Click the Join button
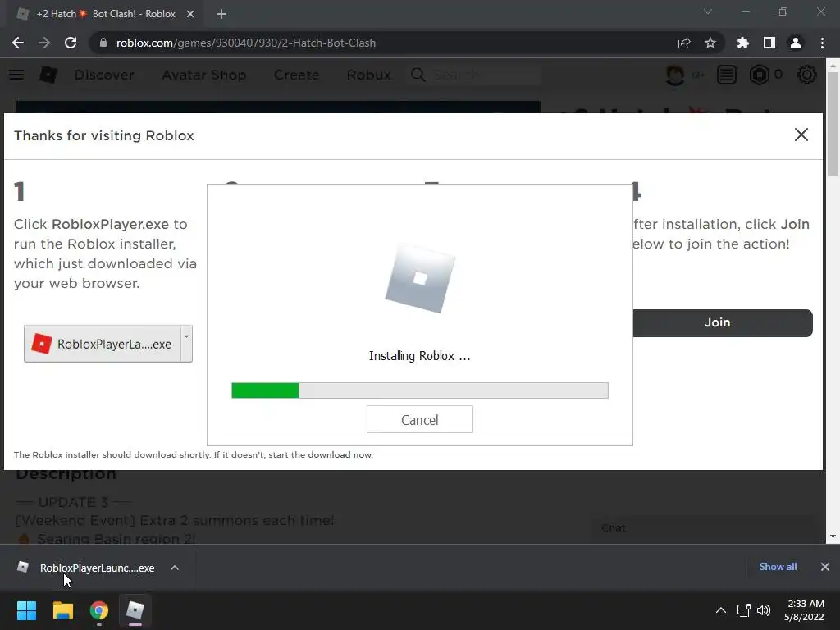Screen dimensions: 840x630 coord(723,322)
